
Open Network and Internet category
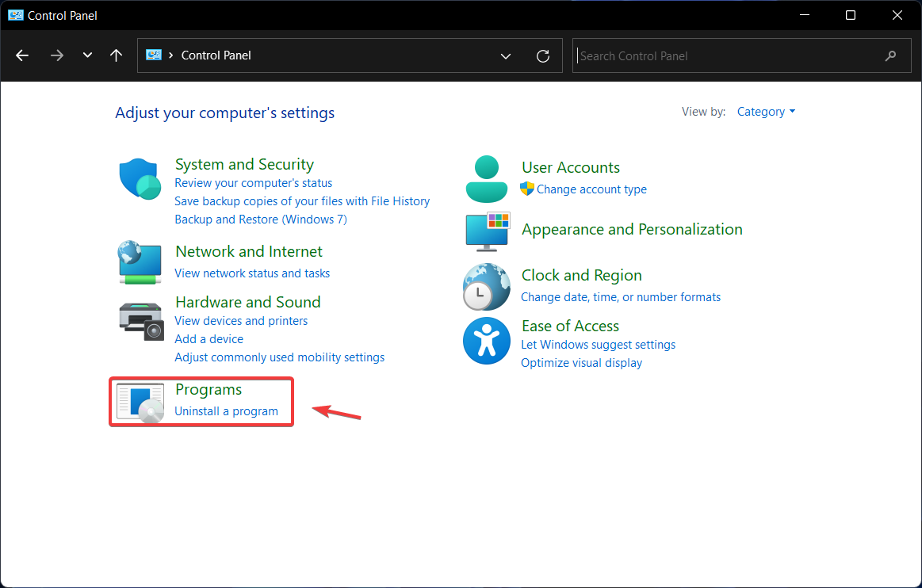[x=249, y=251]
